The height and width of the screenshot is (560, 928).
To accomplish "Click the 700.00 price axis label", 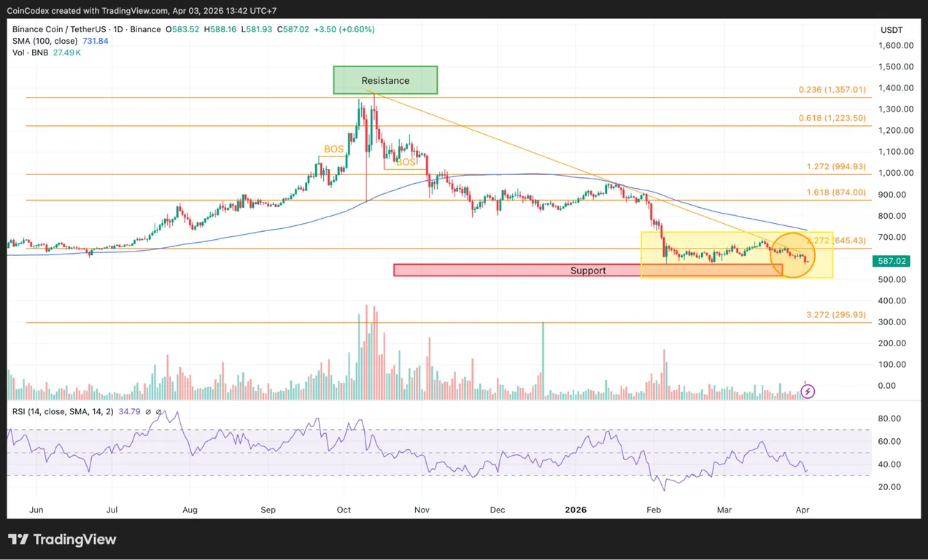I will tap(894, 238).
